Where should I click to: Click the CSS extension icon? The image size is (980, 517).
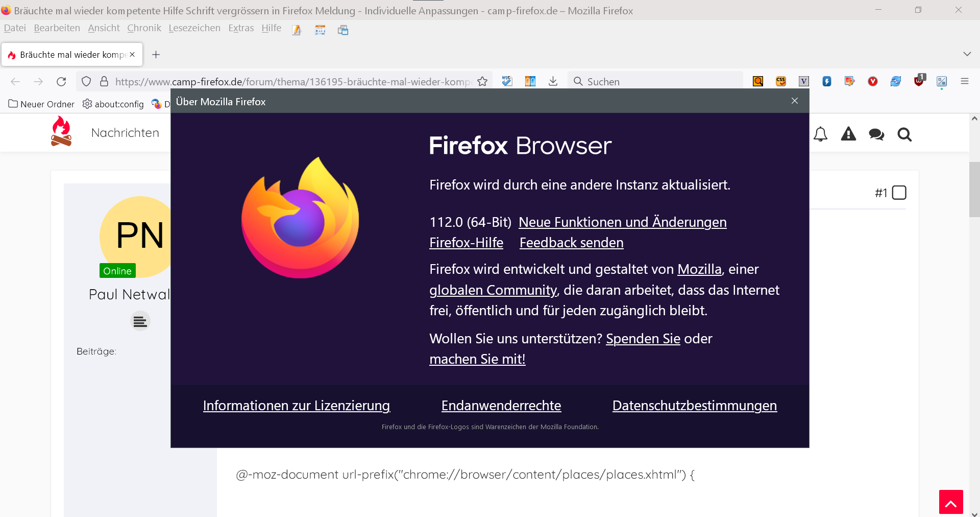pos(781,81)
